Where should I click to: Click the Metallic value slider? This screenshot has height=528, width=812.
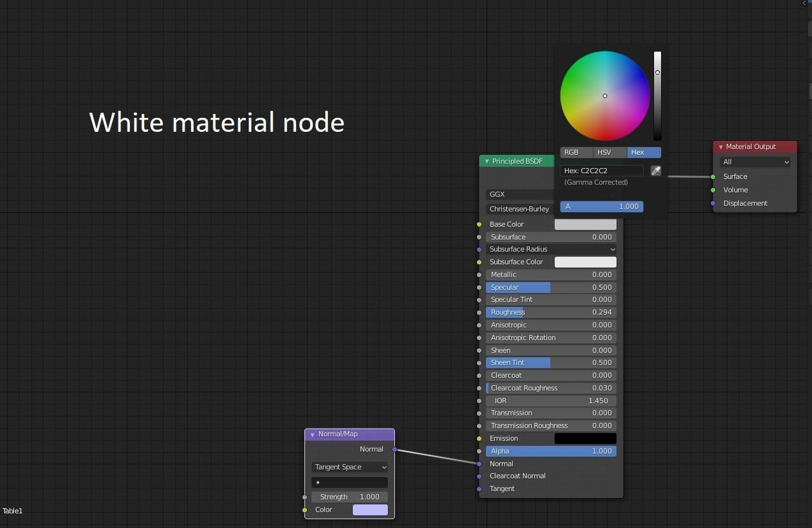[x=551, y=275]
